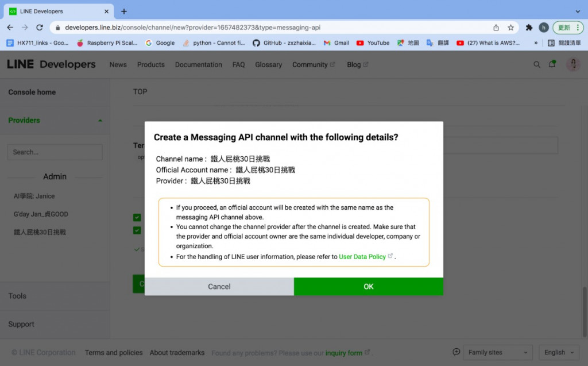Open the Google bookmark
The height and width of the screenshot is (366, 588).
tap(160, 43)
